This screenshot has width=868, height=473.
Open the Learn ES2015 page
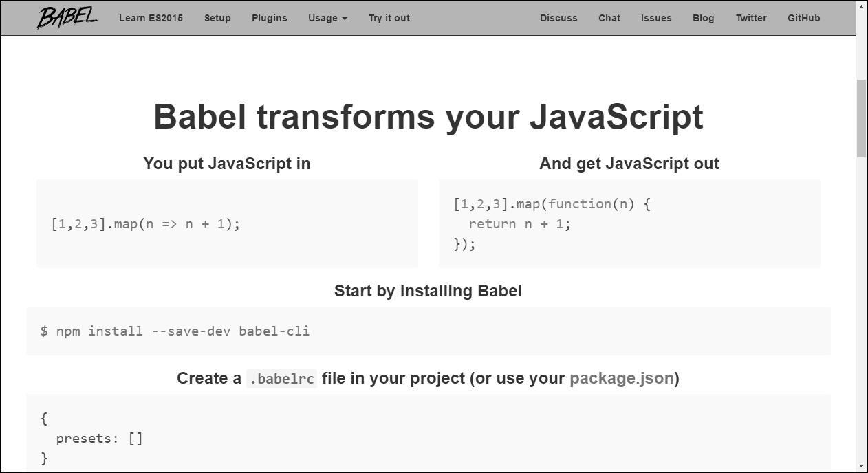click(151, 18)
